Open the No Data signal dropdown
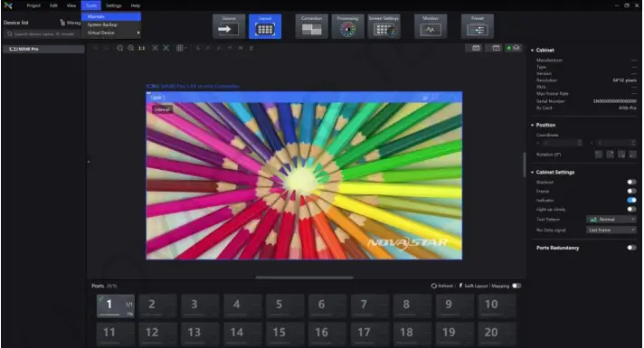 [611, 230]
